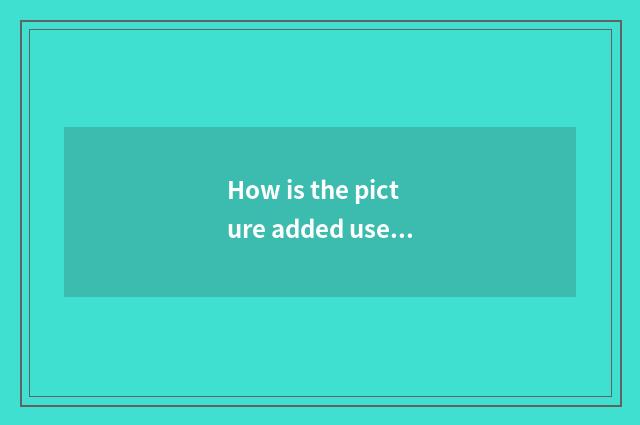The width and height of the screenshot is (640, 425).
Task: Click the light turquoise area below the banner
Action: pyautogui.click(x=320, y=346)
